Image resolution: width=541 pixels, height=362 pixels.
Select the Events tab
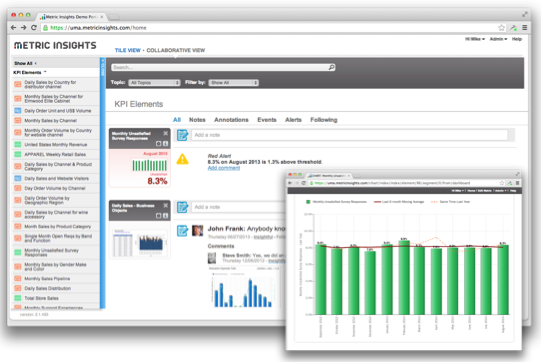coord(267,120)
